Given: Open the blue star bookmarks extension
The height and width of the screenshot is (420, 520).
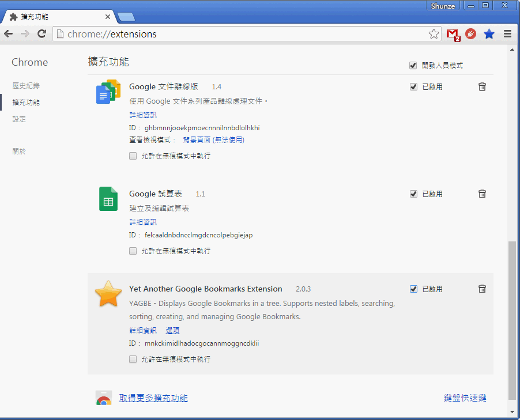Looking at the screenshot, I should pyautogui.click(x=489, y=34).
